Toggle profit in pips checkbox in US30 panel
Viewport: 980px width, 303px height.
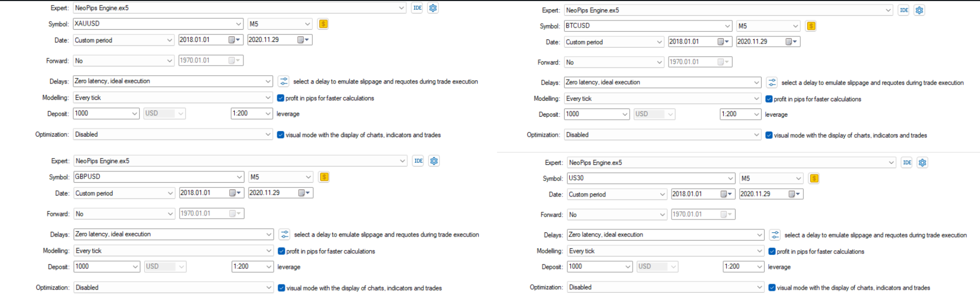772,251
